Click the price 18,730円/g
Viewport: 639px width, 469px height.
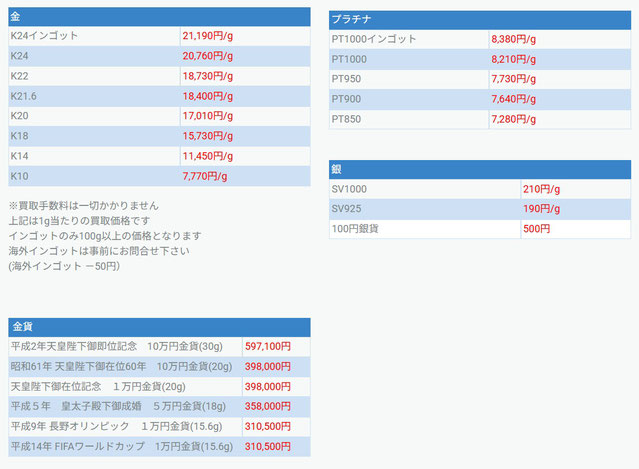(x=207, y=76)
